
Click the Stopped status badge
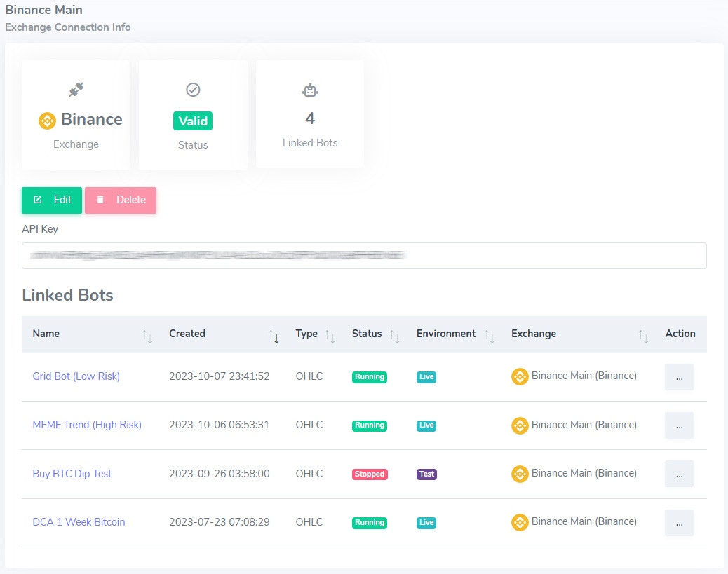[370, 474]
